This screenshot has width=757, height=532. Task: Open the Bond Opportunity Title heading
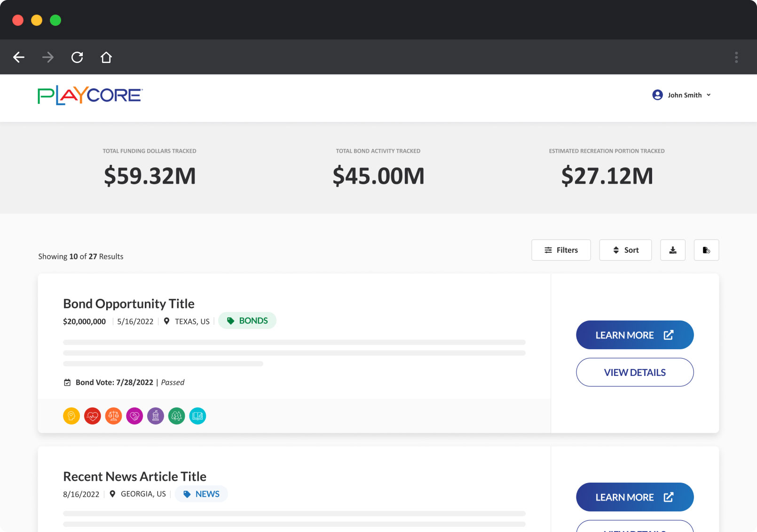[129, 304]
